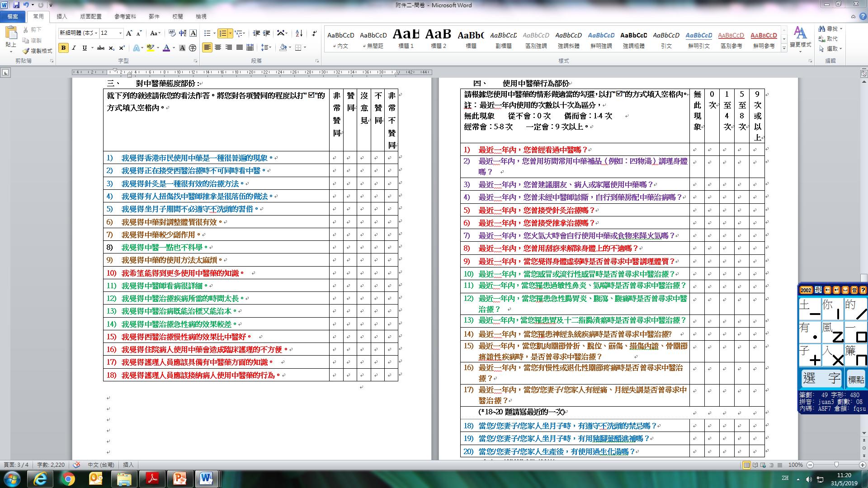Screen dimensions: 868x488
Task: Click the grow font size icon
Action: click(x=129, y=33)
